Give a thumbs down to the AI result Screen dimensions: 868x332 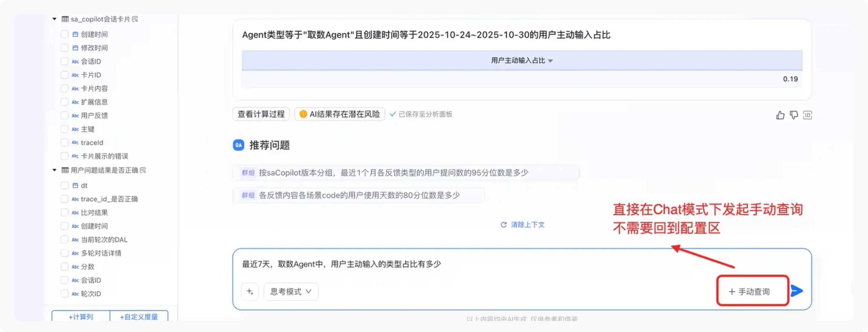(x=794, y=115)
